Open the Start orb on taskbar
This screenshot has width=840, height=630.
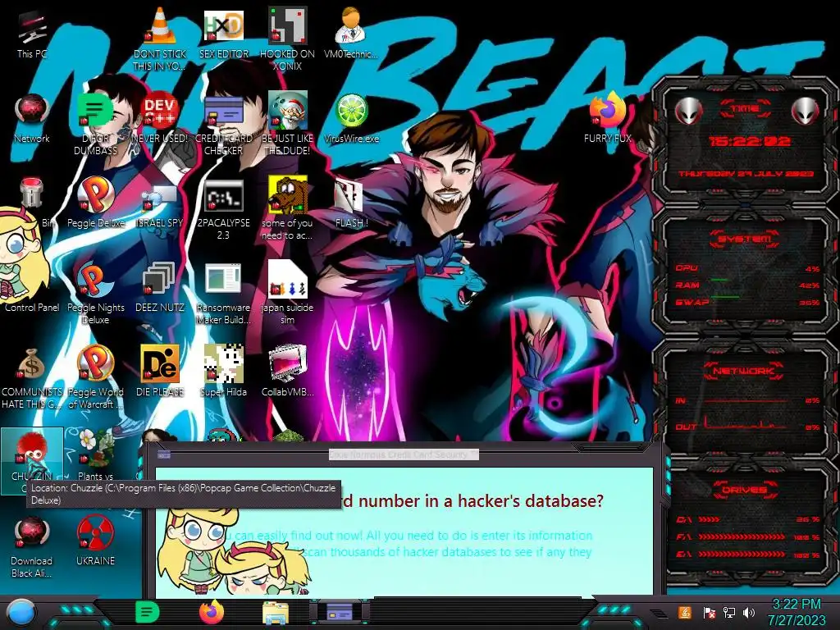click(x=21, y=613)
